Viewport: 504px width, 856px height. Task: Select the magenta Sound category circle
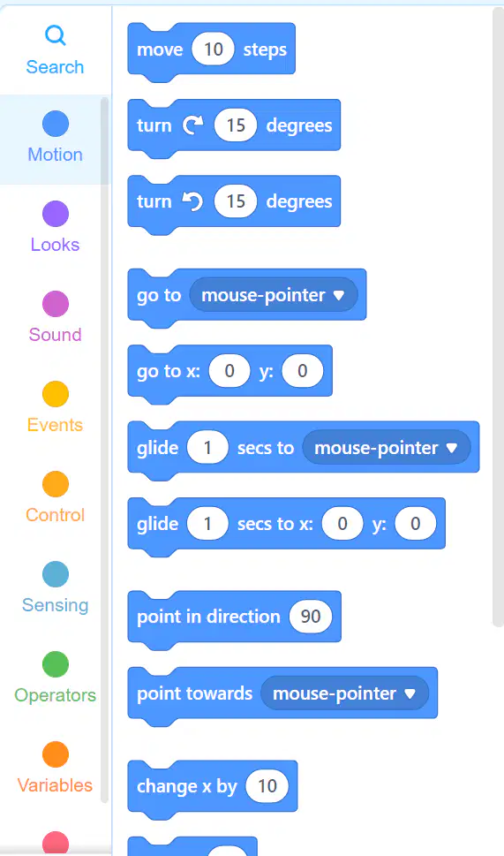(55, 304)
